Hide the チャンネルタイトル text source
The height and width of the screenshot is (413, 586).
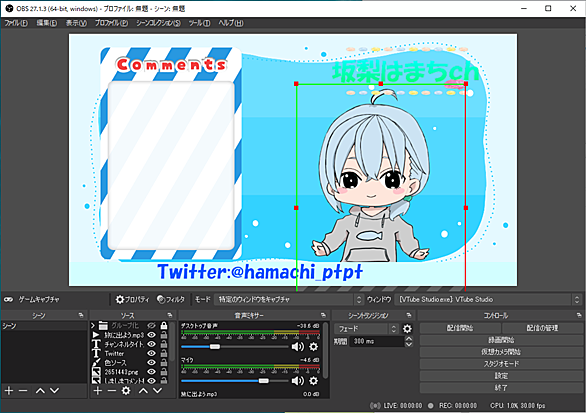(x=151, y=344)
